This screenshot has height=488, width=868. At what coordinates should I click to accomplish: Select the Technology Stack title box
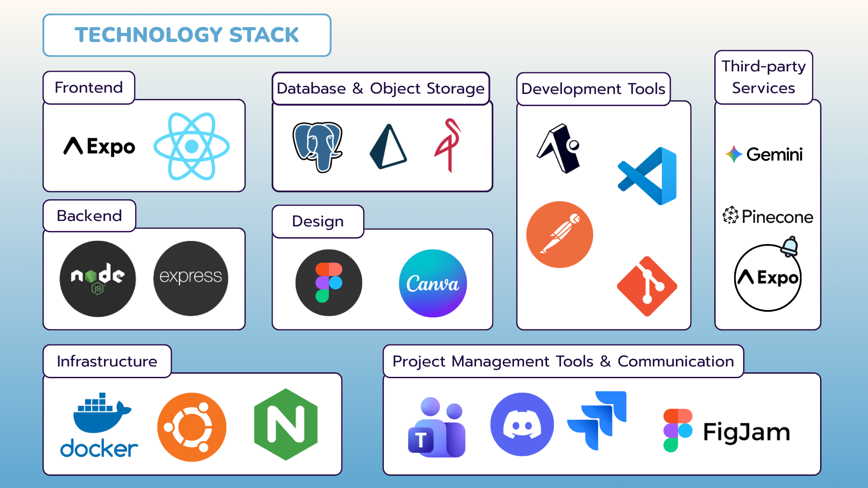pos(187,35)
